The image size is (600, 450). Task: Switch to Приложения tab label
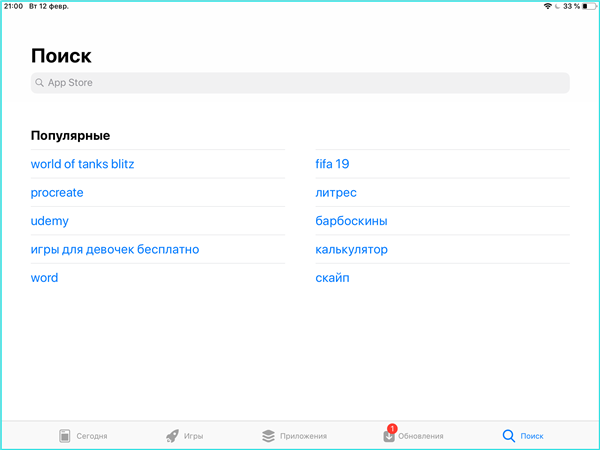click(x=303, y=436)
